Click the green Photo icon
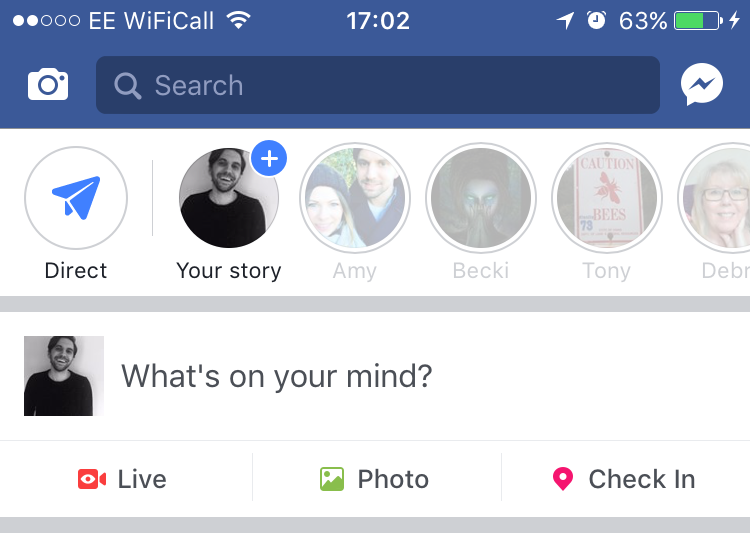The image size is (750, 534). (x=332, y=479)
